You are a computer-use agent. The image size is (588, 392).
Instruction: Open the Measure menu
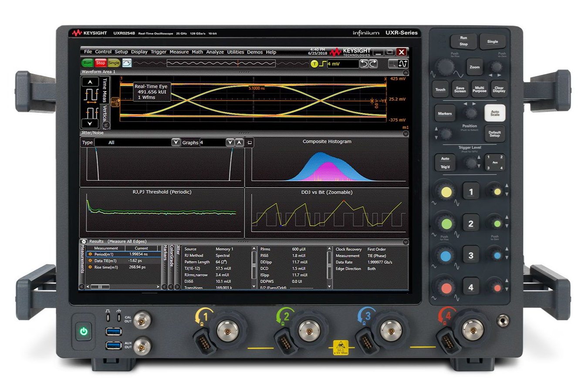(179, 52)
